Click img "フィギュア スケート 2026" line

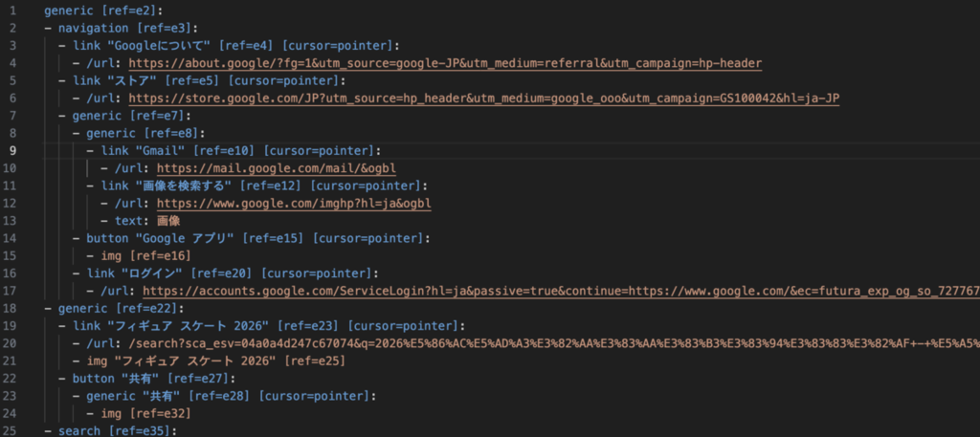216,361
